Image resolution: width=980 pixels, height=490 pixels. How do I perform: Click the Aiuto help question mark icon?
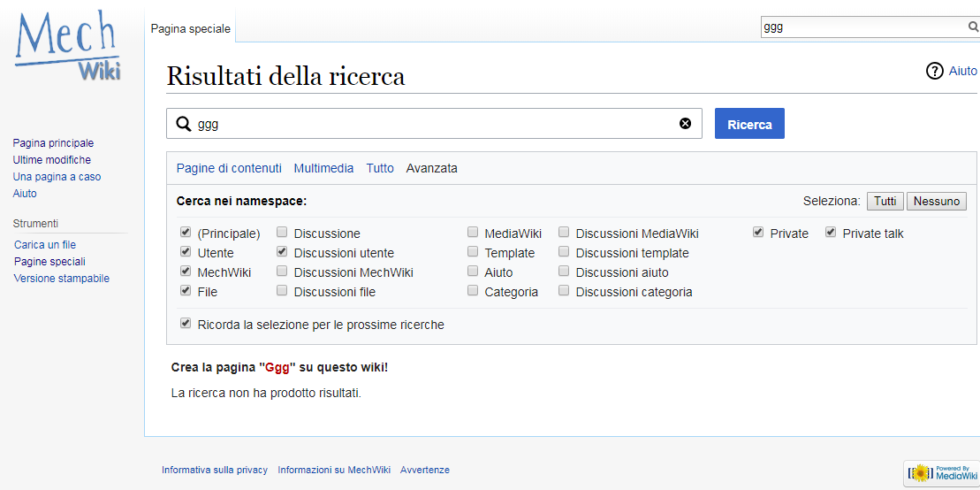(x=934, y=71)
